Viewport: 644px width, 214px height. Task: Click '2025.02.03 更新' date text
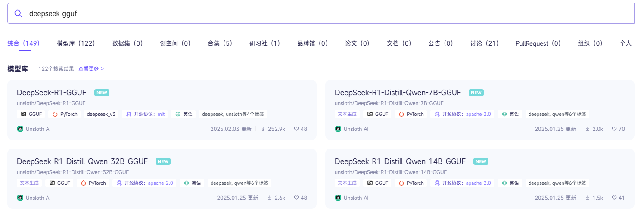(x=231, y=129)
